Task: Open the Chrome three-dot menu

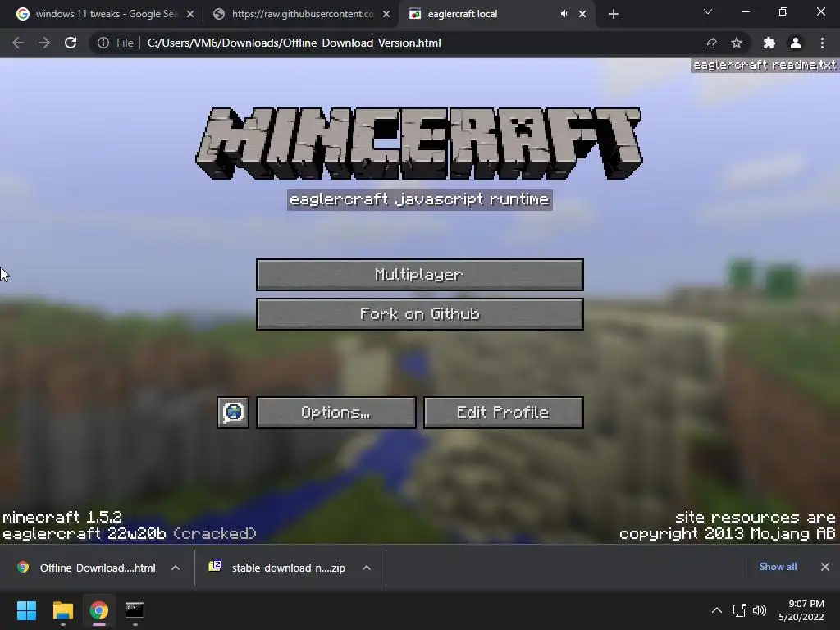Action: tap(822, 43)
